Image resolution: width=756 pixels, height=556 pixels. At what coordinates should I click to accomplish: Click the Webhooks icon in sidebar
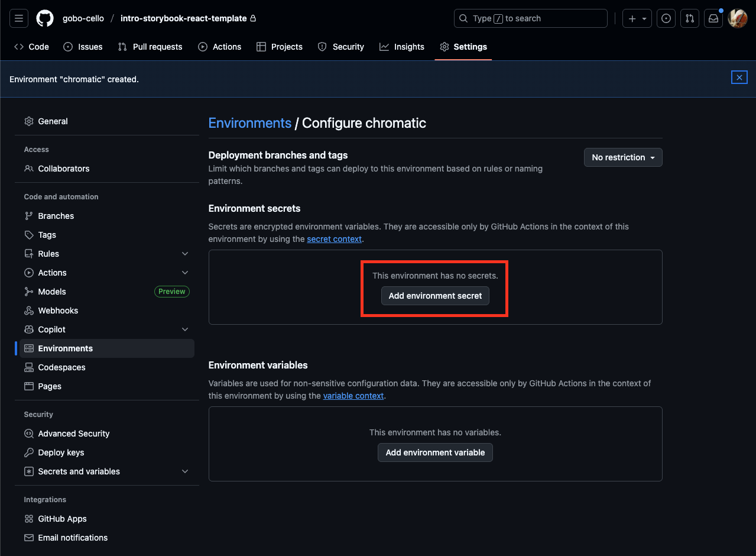pos(29,311)
